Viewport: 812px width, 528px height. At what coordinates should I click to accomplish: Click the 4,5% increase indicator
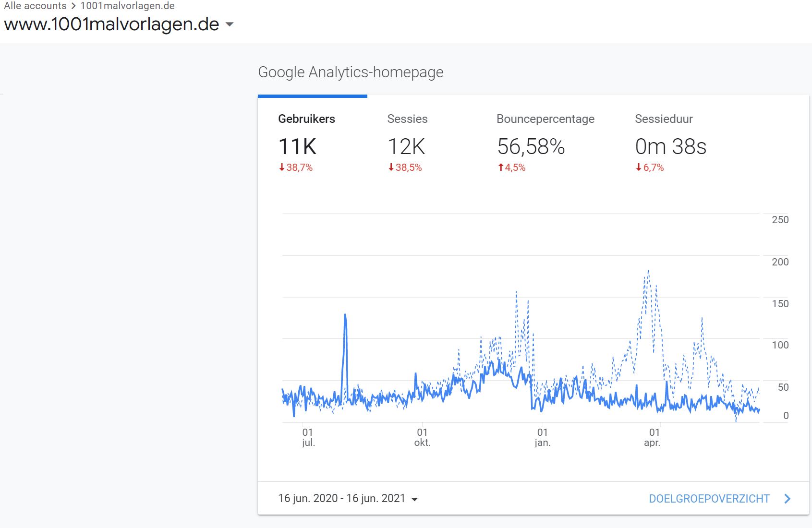coord(511,168)
